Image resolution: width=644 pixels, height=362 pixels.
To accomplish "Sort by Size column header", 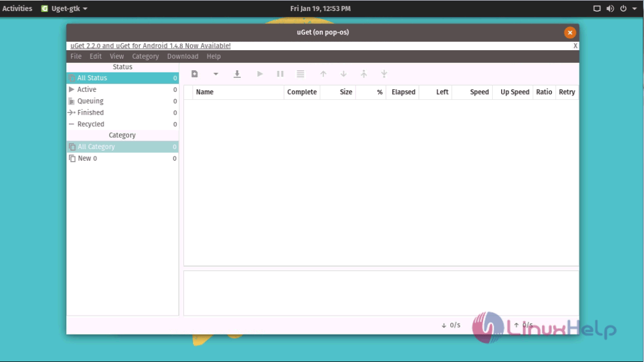I will coord(338,92).
